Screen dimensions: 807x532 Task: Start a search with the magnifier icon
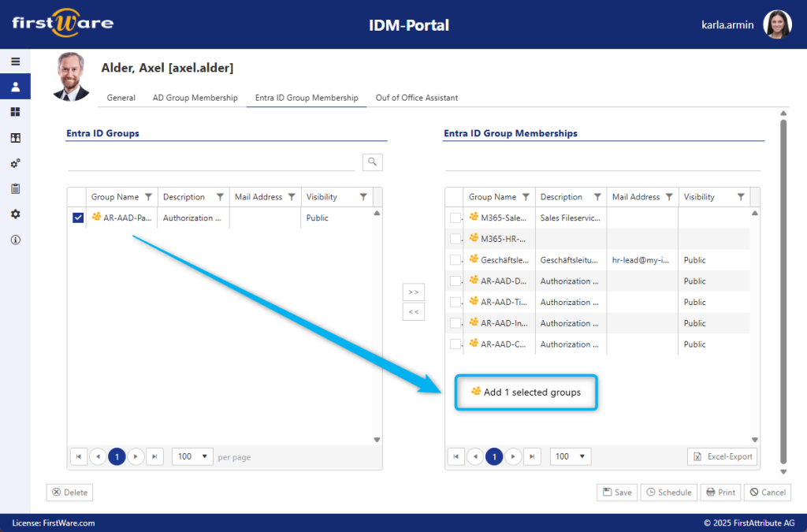click(x=371, y=162)
